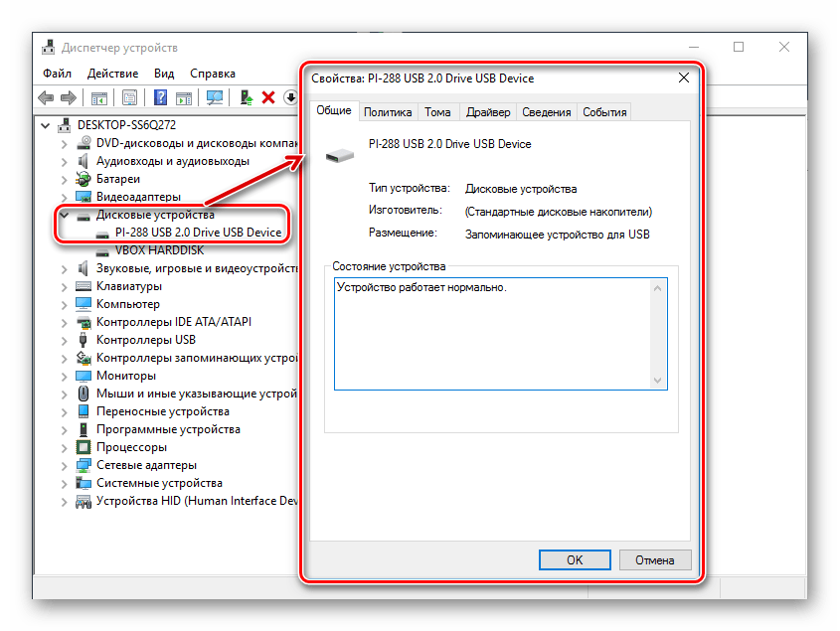Click the blue question mark Help icon
Image resolution: width=840 pixels, height=631 pixels.
pyautogui.click(x=159, y=97)
